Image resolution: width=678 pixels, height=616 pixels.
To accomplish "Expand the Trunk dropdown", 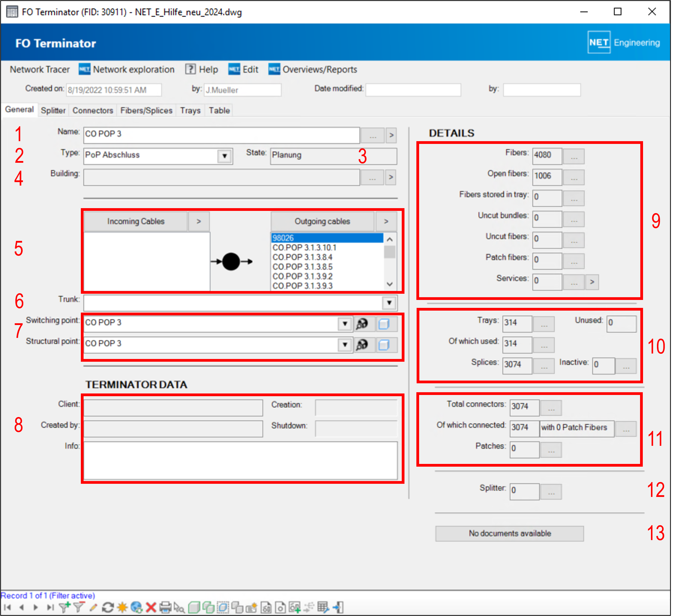I will pyautogui.click(x=389, y=302).
